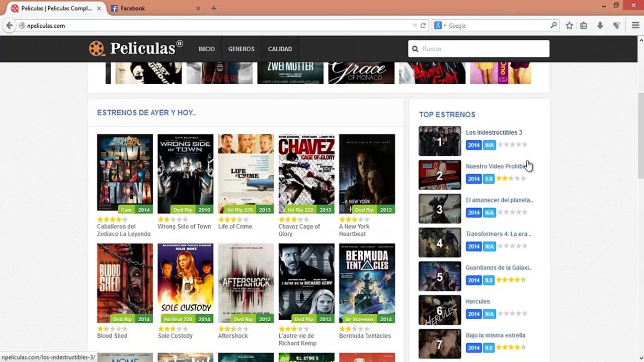This screenshot has width=644, height=362.
Task: Open the Sole Custody poster
Action: (x=185, y=283)
